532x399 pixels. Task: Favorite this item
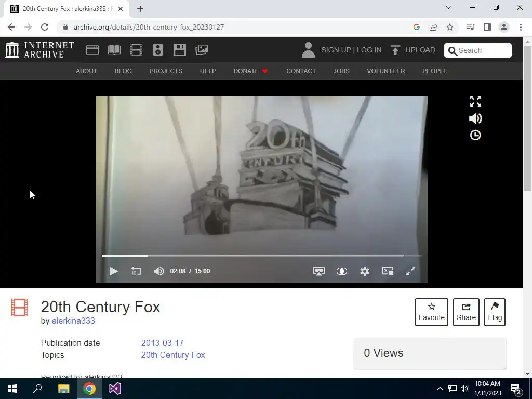coord(432,312)
